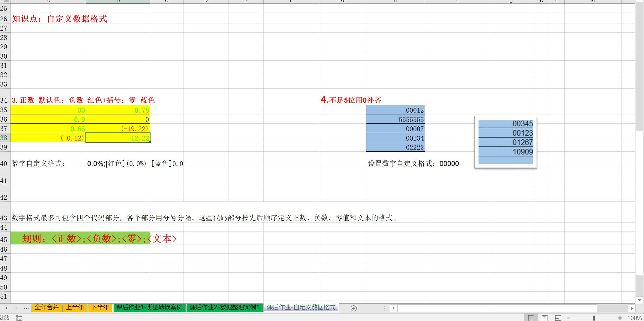The height and width of the screenshot is (321, 644).
Task: Switch to Page Layout view
Action: pyautogui.click(x=544, y=318)
